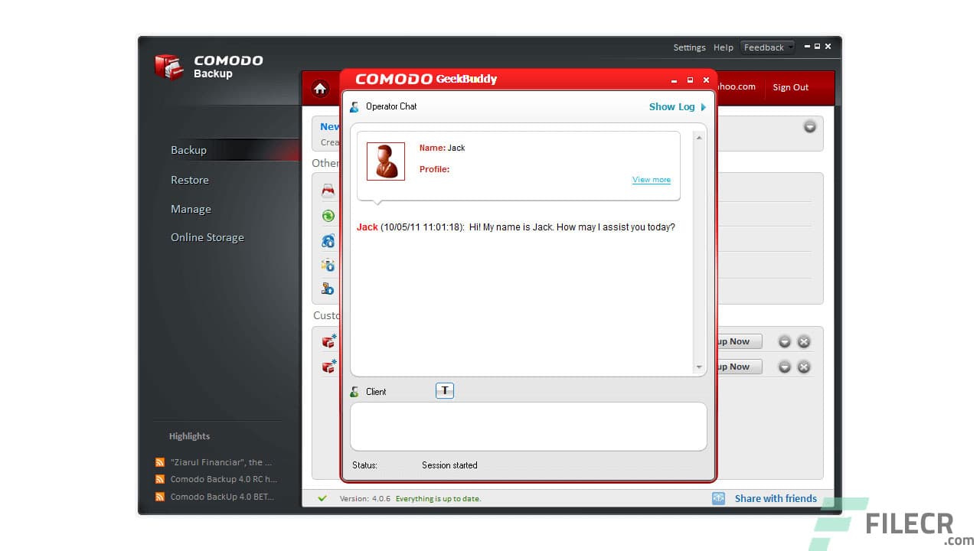
Task: Click inside the chat message input box
Action: [528, 425]
